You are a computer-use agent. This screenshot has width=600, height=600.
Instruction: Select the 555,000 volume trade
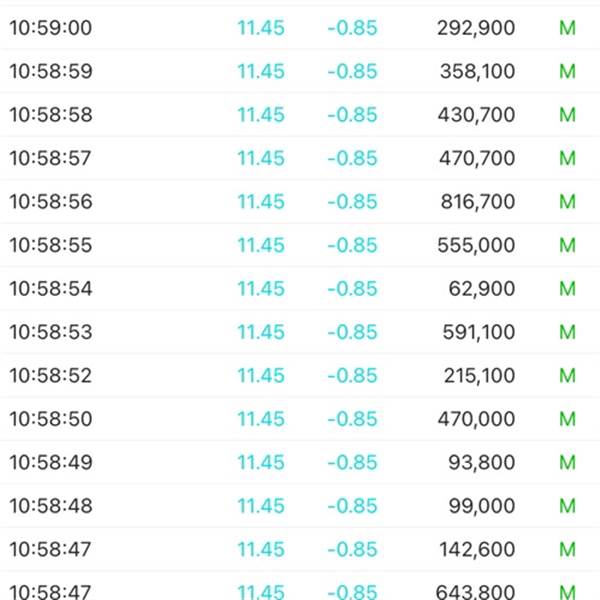pos(300,245)
